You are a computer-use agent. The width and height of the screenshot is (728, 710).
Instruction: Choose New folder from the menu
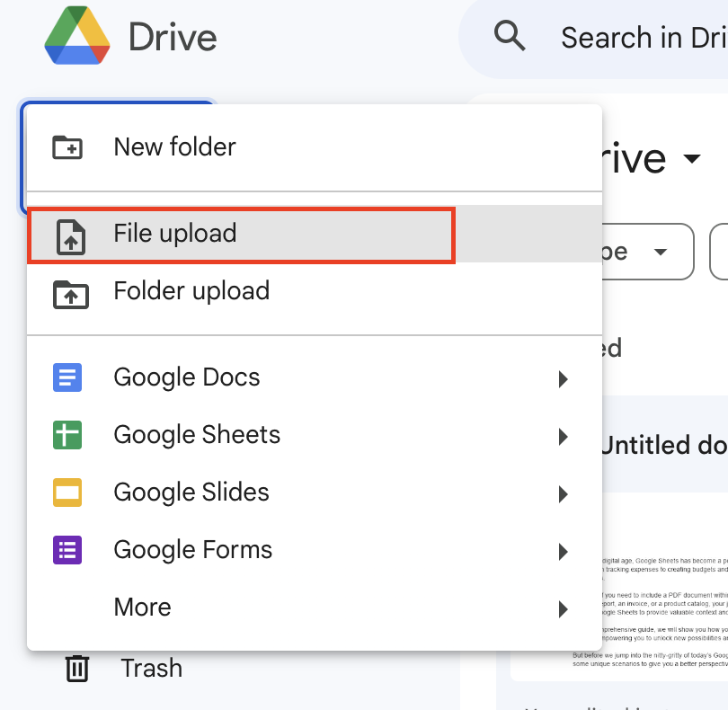315,147
